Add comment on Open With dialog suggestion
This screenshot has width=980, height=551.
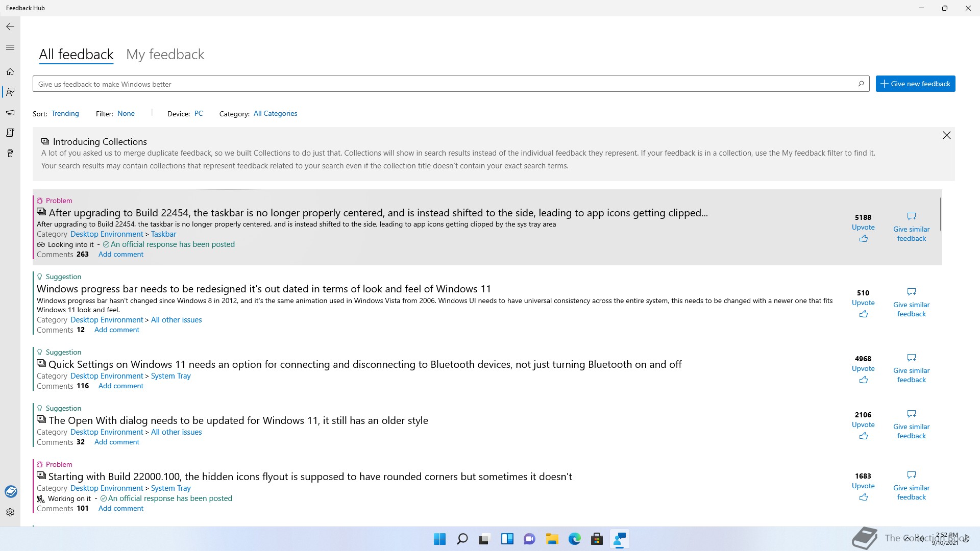[117, 442]
